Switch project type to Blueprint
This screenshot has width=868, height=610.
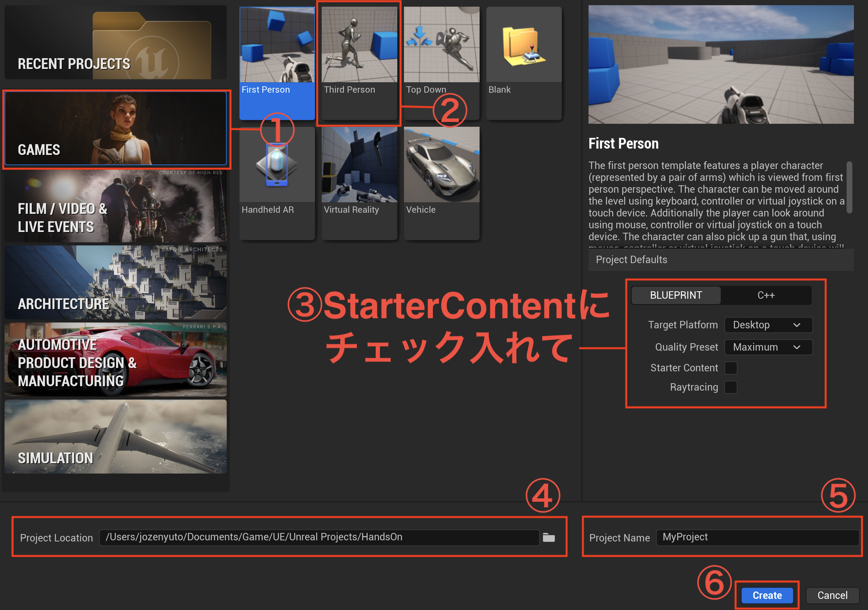pyautogui.click(x=676, y=295)
